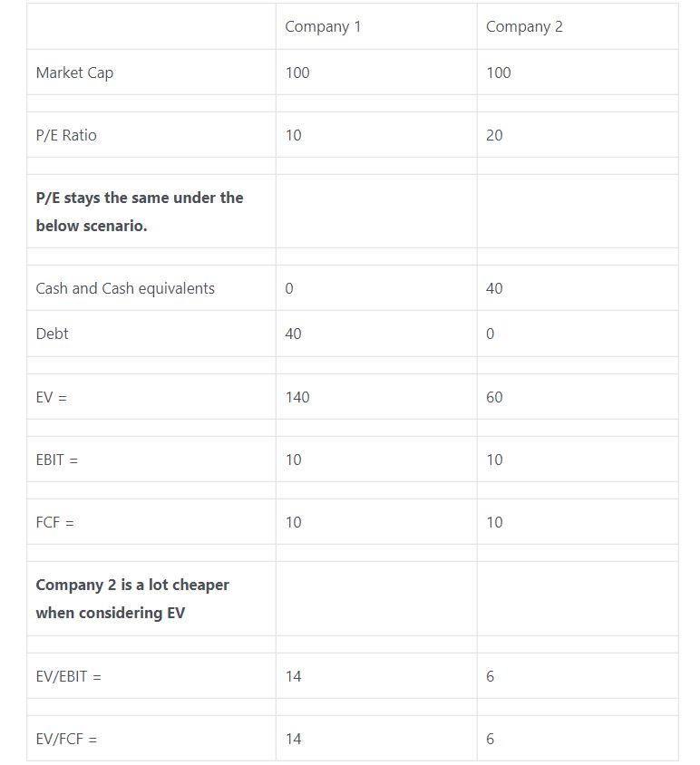
Task: Select the EV/EBIT = row label
Action: tap(68, 676)
